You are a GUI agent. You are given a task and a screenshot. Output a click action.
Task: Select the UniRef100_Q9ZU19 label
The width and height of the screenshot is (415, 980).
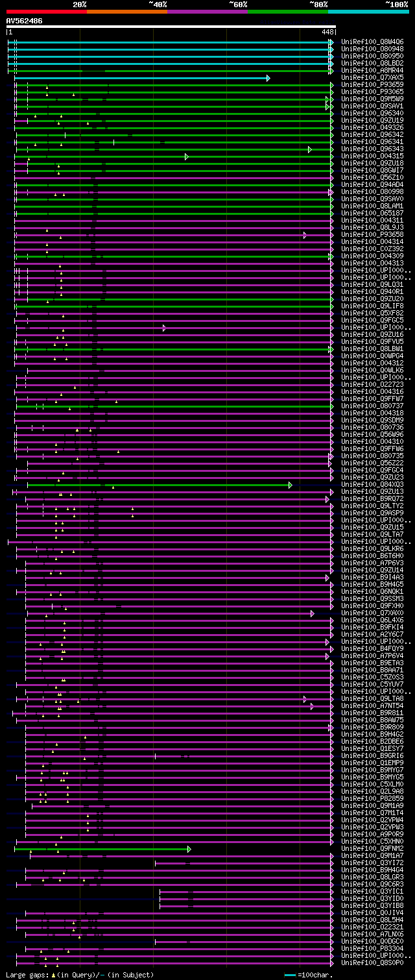(372, 120)
